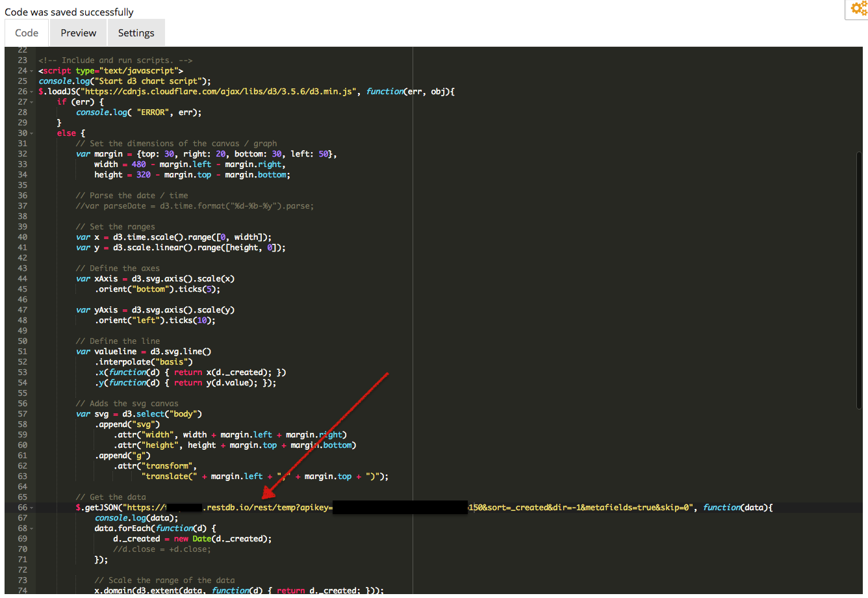Viewport: 868px width, 598px height.
Task: Collapse code fold at line 26
Action: (32, 92)
